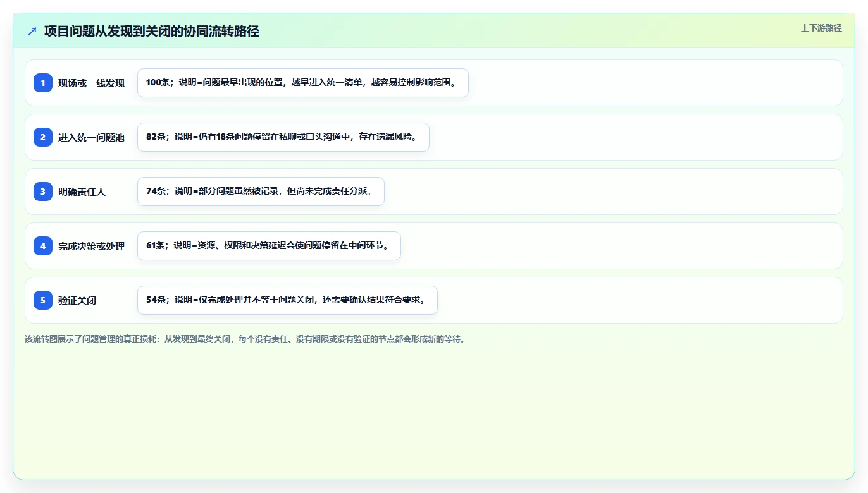Click the 上下游路径 label in the header

pos(821,28)
